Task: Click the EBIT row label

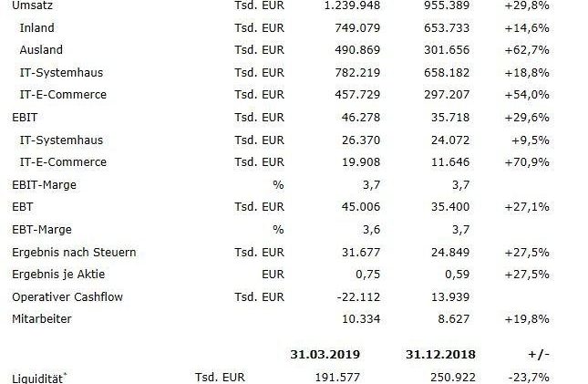Action: 25,118
